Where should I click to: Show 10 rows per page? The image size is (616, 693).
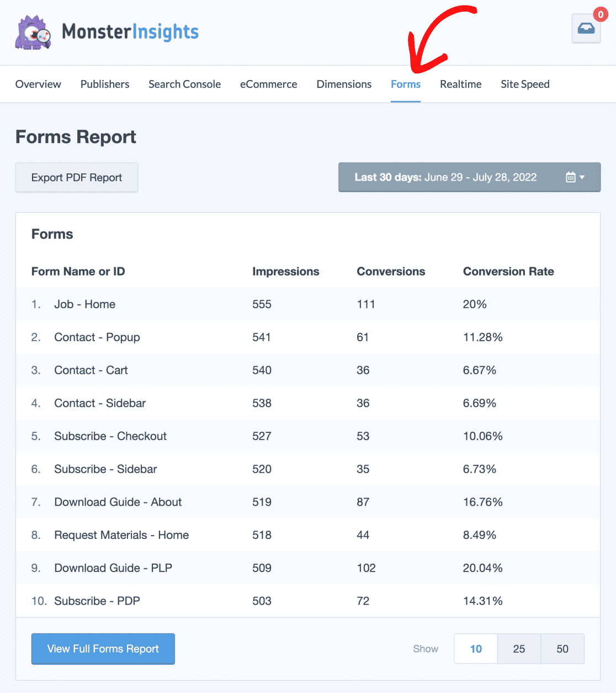tap(476, 649)
